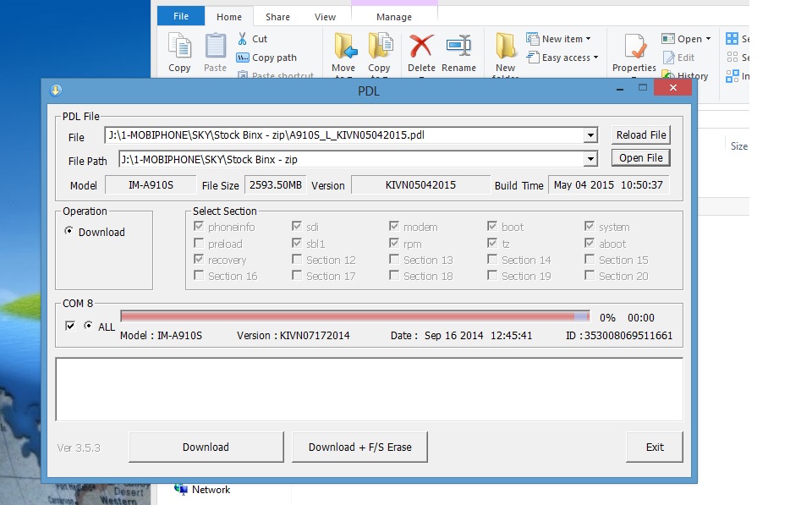Screen dimensions: 812x505
Task: Click the Copy icon in the ribbon
Action: 179,47
